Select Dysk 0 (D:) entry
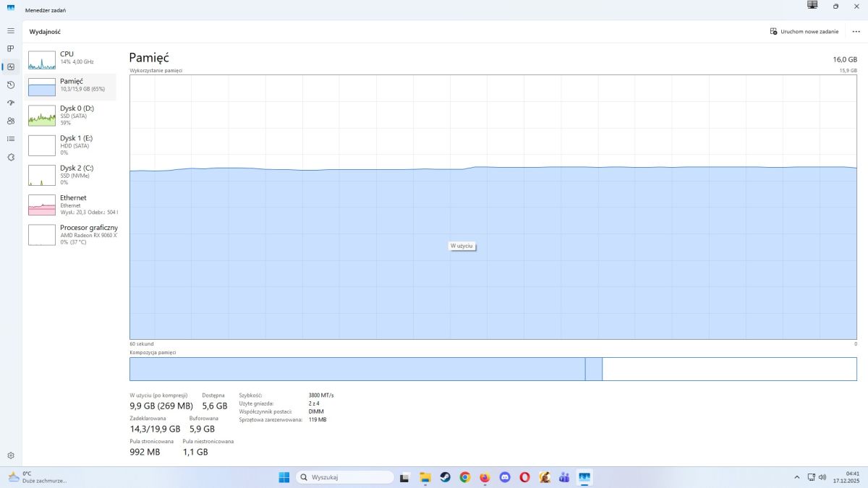The width and height of the screenshot is (868, 488). pyautogui.click(x=71, y=115)
